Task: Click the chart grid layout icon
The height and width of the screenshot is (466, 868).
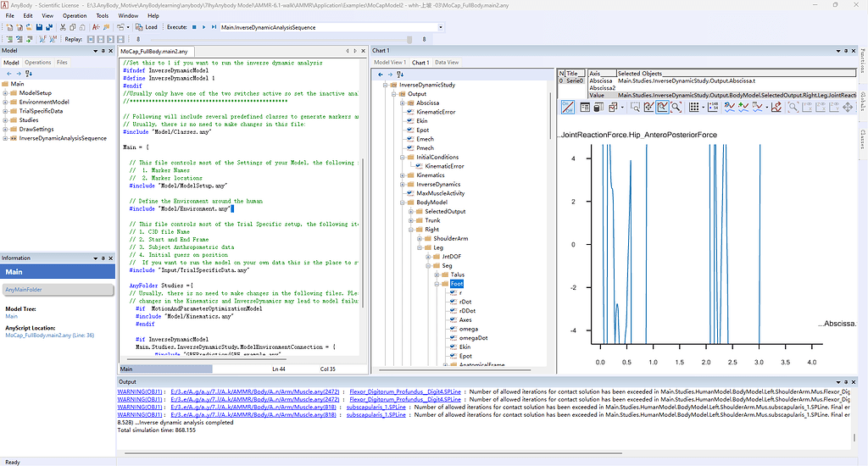Action: click(x=695, y=108)
